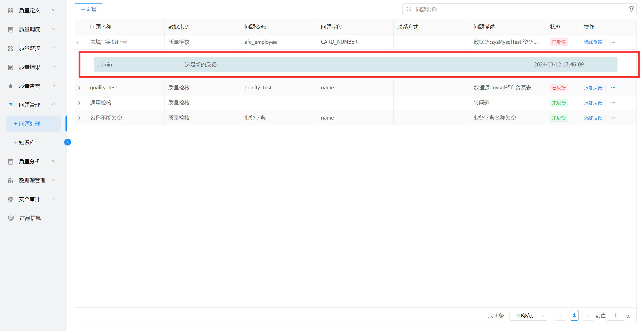
Task: Open more actions for 名称不能为空 row
Action: coord(613,118)
